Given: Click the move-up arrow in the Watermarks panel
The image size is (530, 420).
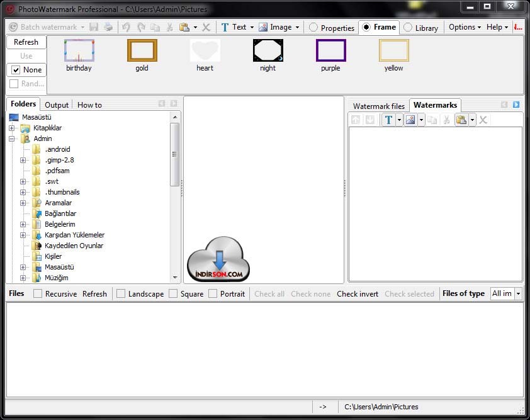Looking at the screenshot, I should point(356,120).
